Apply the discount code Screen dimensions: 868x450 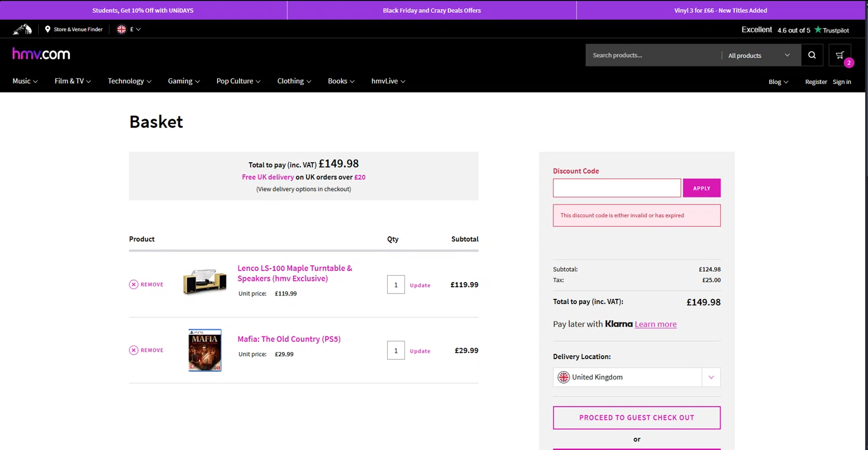coord(701,188)
